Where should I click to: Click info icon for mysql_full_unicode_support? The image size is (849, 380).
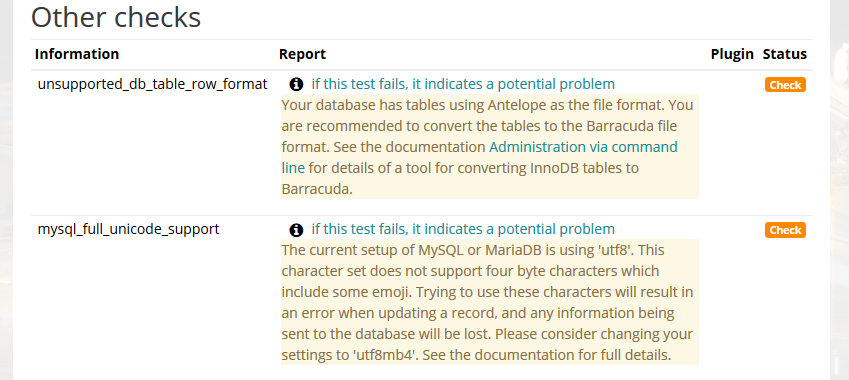click(296, 230)
